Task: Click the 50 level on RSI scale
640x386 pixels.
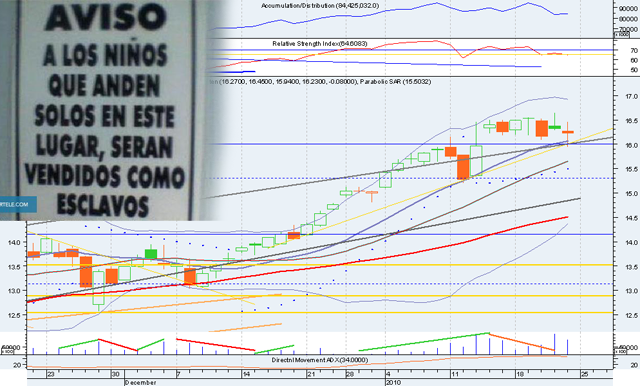Action: (634, 70)
